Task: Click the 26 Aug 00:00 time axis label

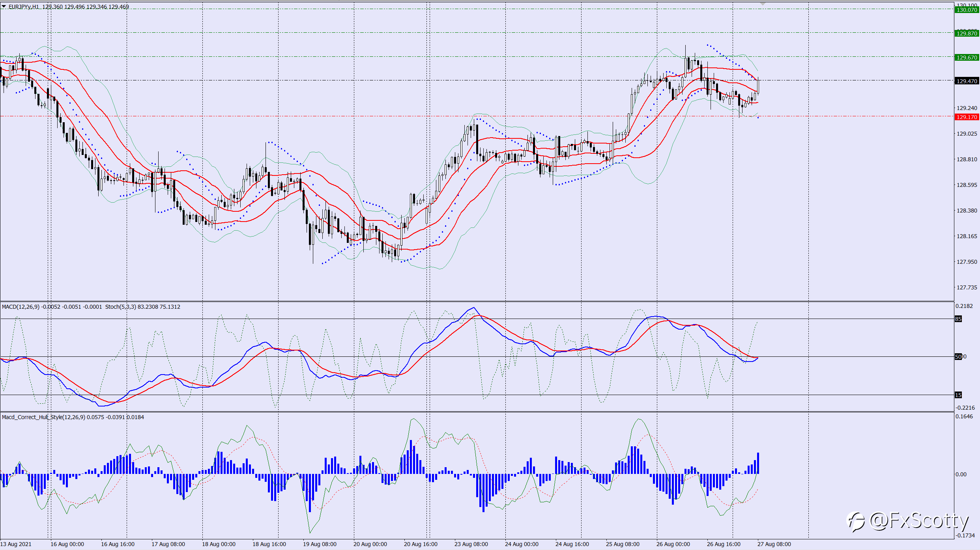Action: tap(673, 544)
